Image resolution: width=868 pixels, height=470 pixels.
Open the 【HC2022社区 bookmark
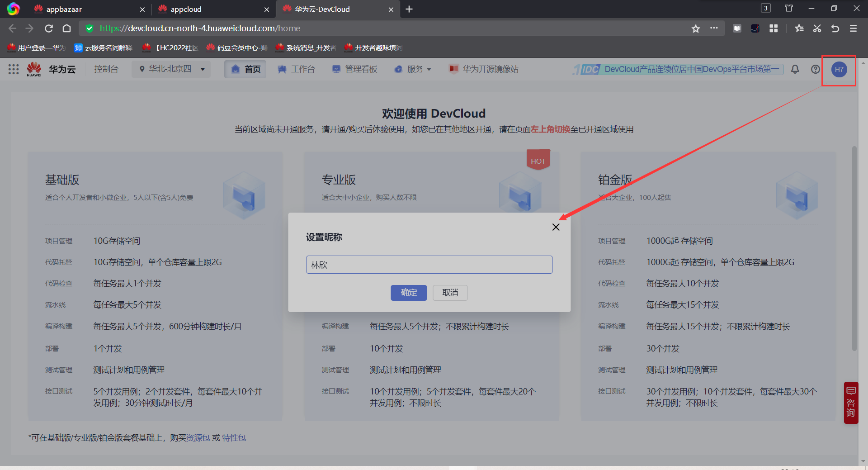[x=170, y=47]
